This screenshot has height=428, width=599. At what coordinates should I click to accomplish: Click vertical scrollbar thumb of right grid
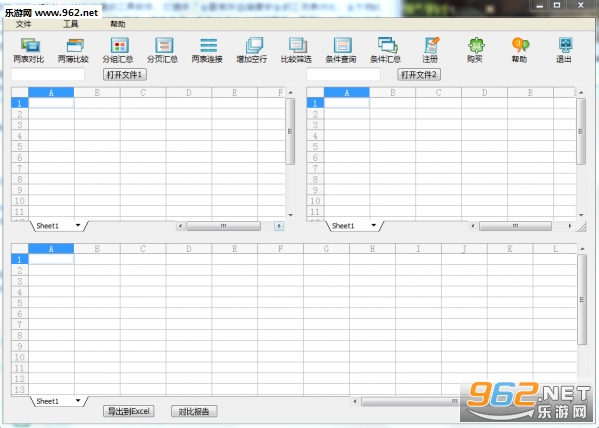click(x=581, y=131)
